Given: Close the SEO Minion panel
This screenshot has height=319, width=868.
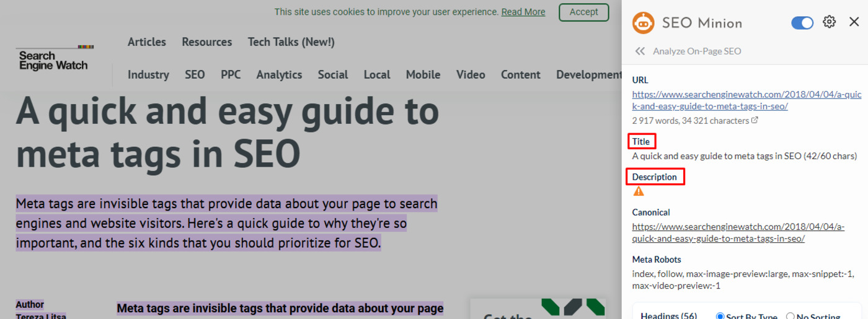Looking at the screenshot, I should click(854, 22).
